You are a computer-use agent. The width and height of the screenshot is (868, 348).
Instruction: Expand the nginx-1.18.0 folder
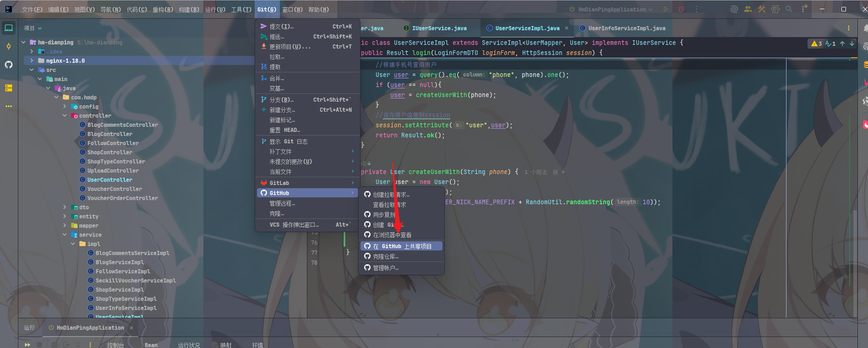point(32,60)
